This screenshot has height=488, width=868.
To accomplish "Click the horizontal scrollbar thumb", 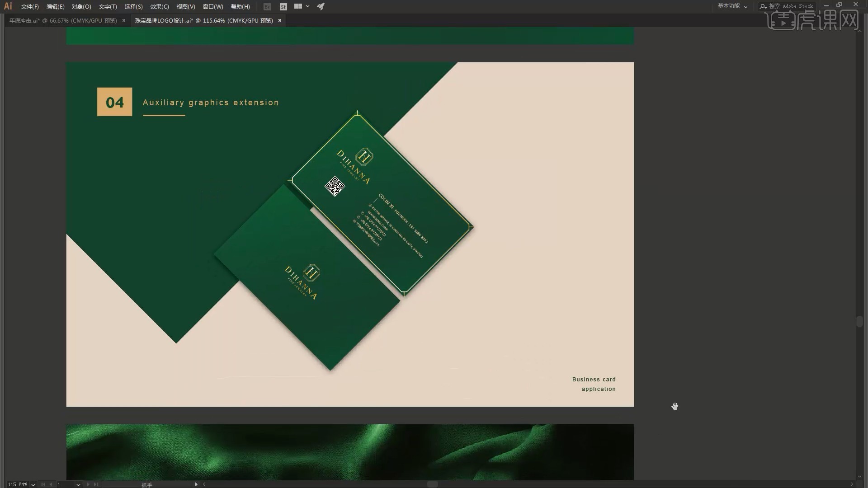I will click(433, 484).
